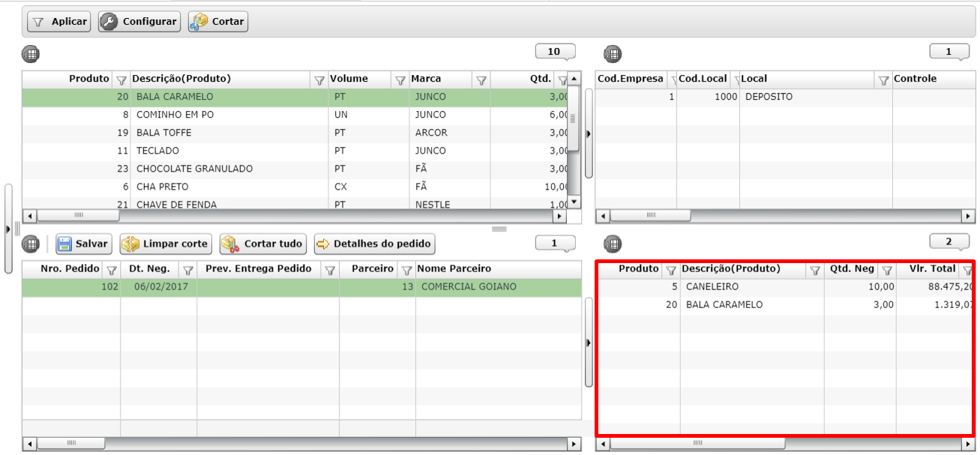This screenshot has width=980, height=455.
Task: Click the grid icon left of Salvar
Action: point(30,244)
